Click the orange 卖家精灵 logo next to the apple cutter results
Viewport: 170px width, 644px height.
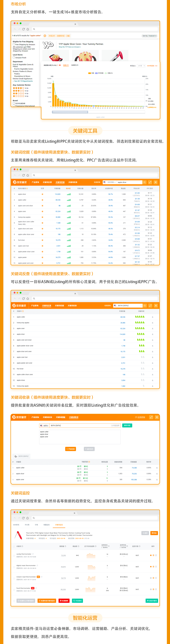click(x=45, y=36)
